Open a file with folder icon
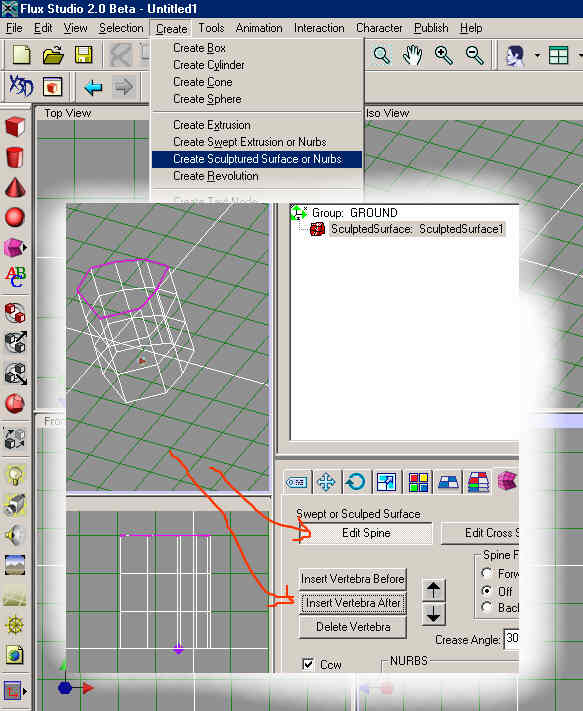 point(53,55)
